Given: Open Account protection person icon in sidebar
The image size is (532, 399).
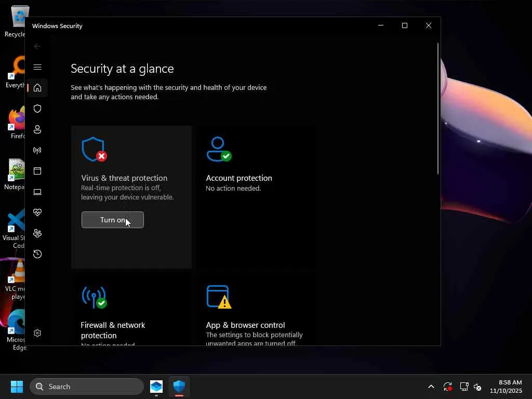Looking at the screenshot, I should pos(37,129).
